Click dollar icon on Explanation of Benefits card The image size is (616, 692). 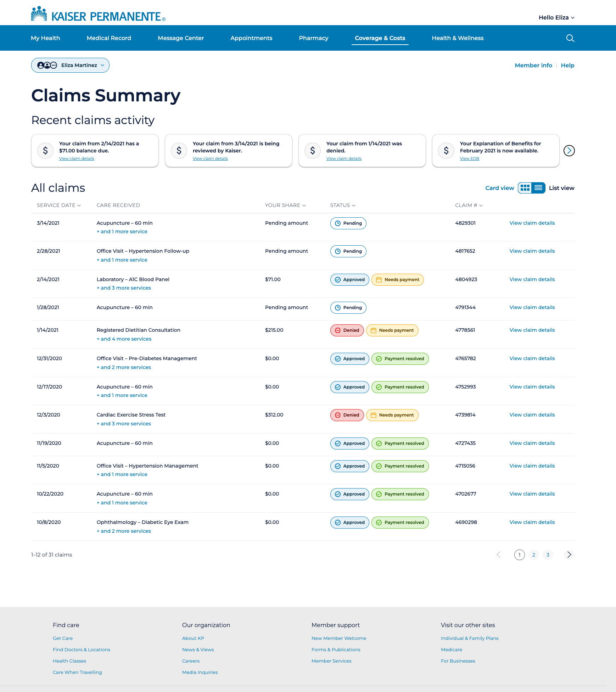pyautogui.click(x=446, y=151)
